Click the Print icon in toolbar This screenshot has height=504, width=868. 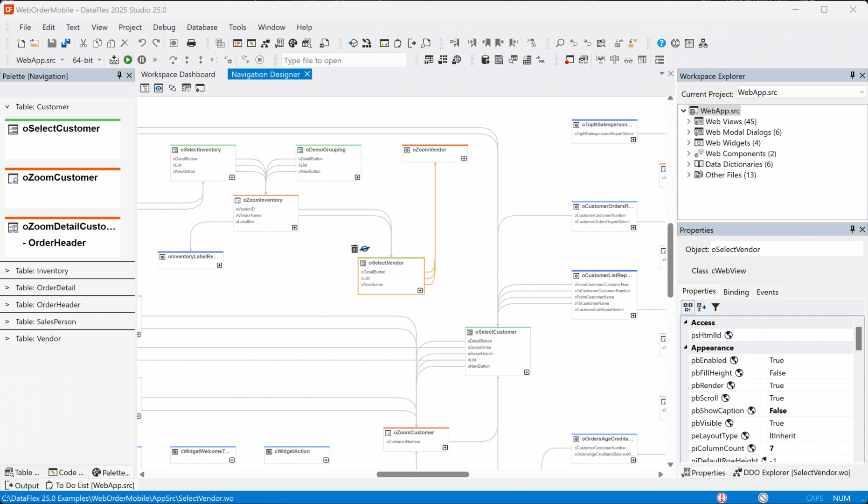191,43
